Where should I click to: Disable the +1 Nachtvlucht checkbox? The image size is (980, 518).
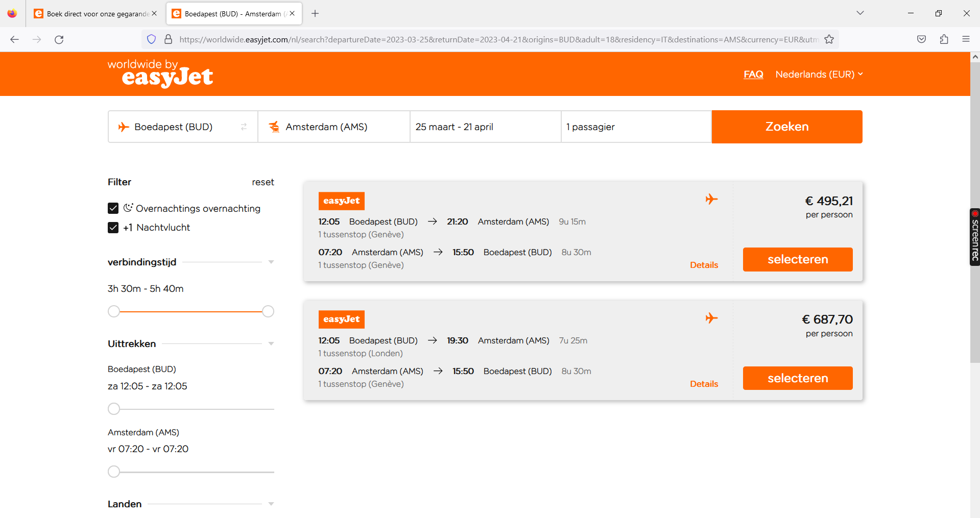point(113,228)
